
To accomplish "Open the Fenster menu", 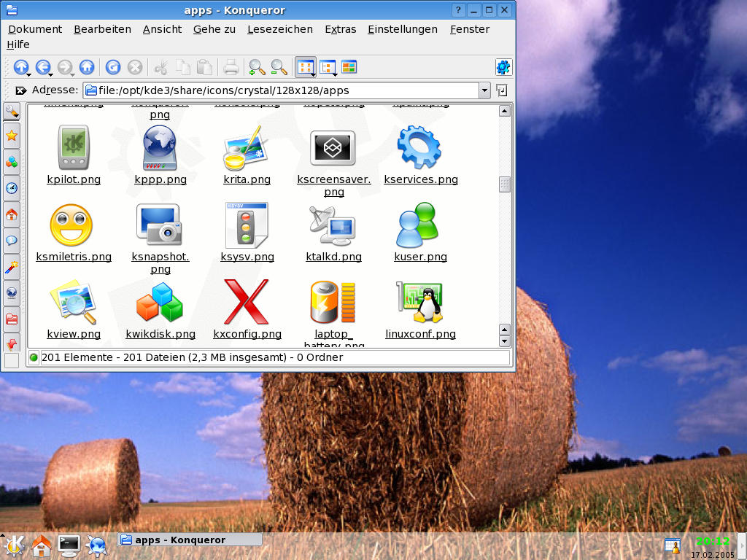I will pos(470,29).
